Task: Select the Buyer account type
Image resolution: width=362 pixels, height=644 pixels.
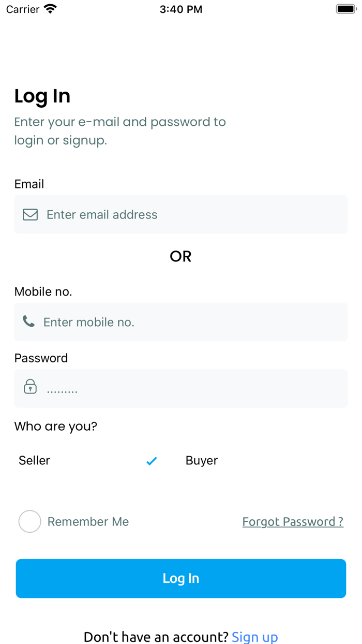Action: click(x=201, y=460)
